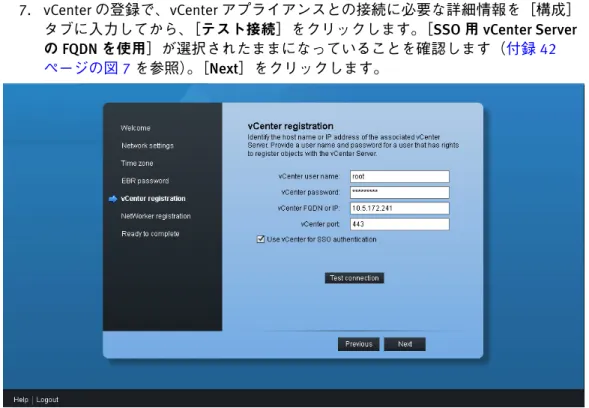Select the vCenter FQDN or IP field

click(400, 208)
